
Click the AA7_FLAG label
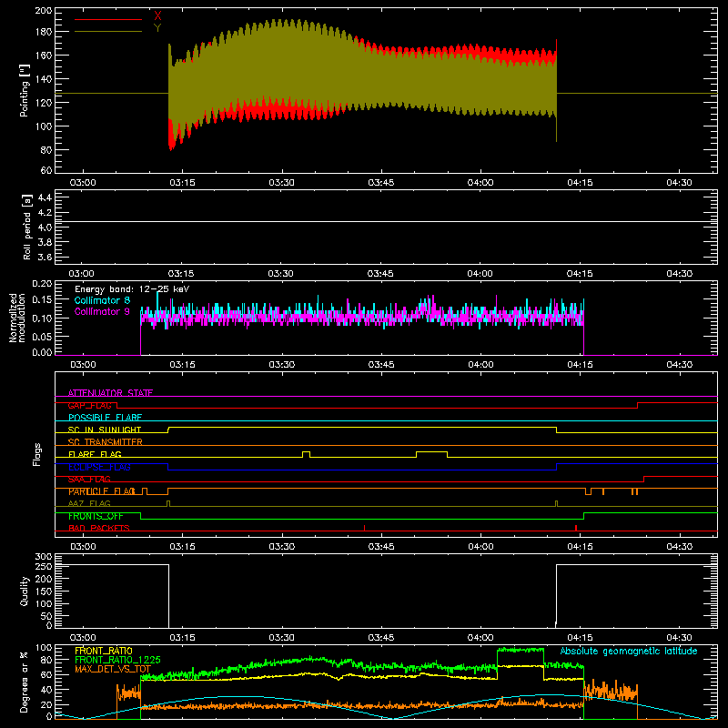click(x=89, y=503)
